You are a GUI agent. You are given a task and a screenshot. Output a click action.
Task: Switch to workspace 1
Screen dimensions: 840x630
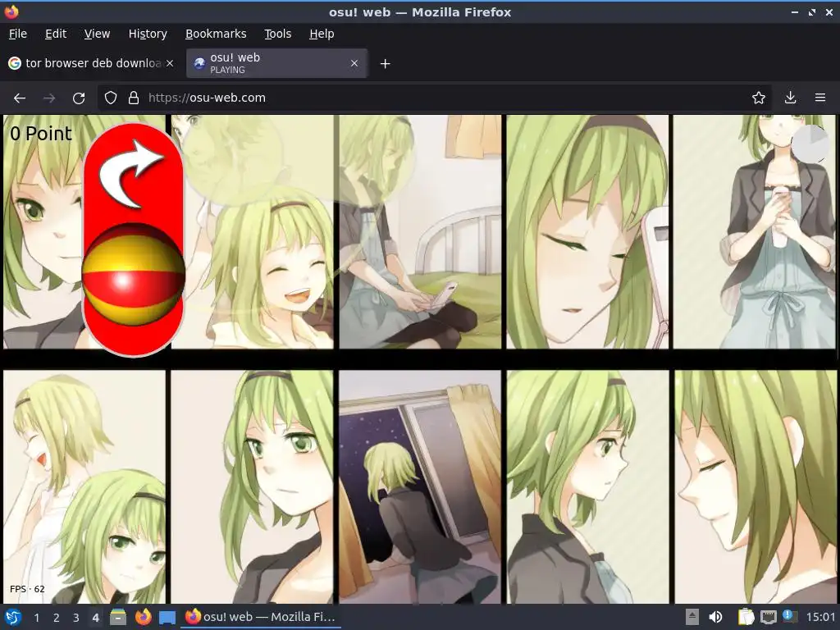[x=36, y=618]
